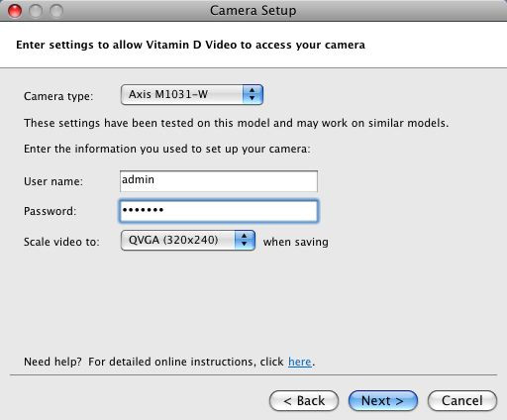Open the QVGA (320x240) scale dropdown
This screenshot has height=420, width=507.
[188, 241]
